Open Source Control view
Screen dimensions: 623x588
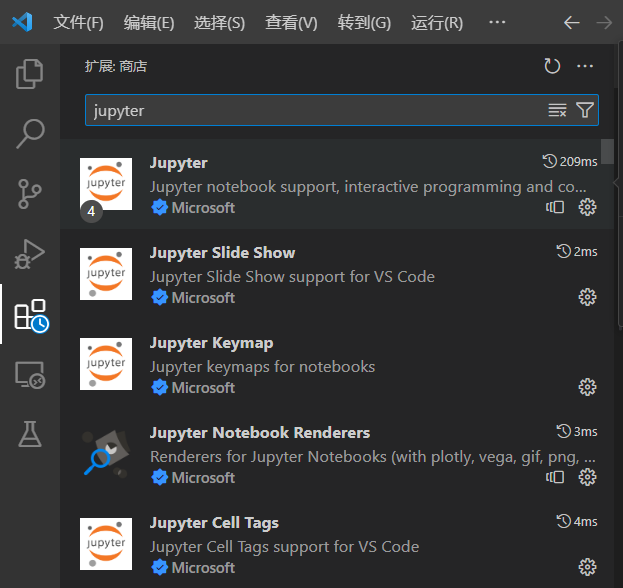(x=29, y=194)
